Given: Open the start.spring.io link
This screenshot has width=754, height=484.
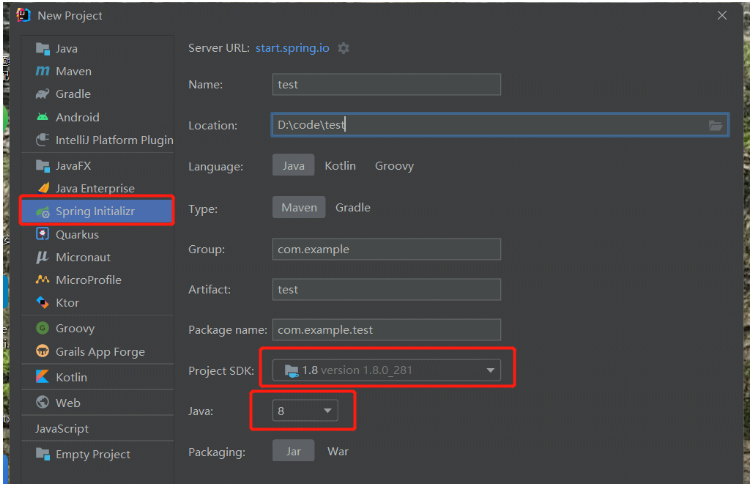Looking at the screenshot, I should click(x=289, y=48).
